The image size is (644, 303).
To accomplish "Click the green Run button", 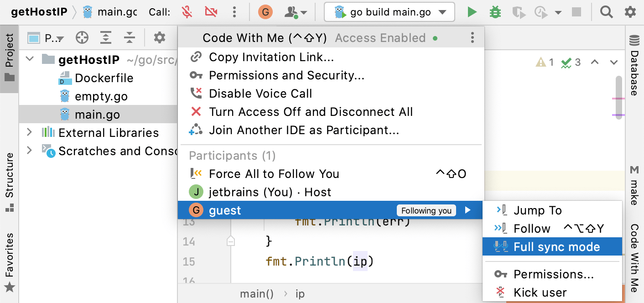I will click(x=472, y=12).
